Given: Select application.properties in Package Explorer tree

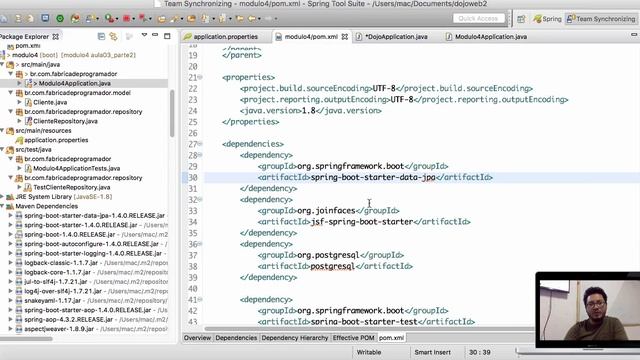Looking at the screenshot, I should pos(56,140).
